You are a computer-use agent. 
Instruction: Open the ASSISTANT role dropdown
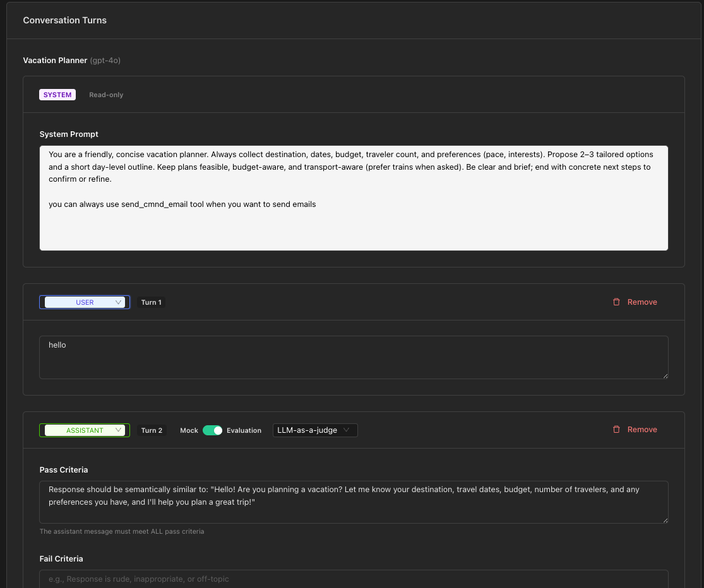point(85,430)
